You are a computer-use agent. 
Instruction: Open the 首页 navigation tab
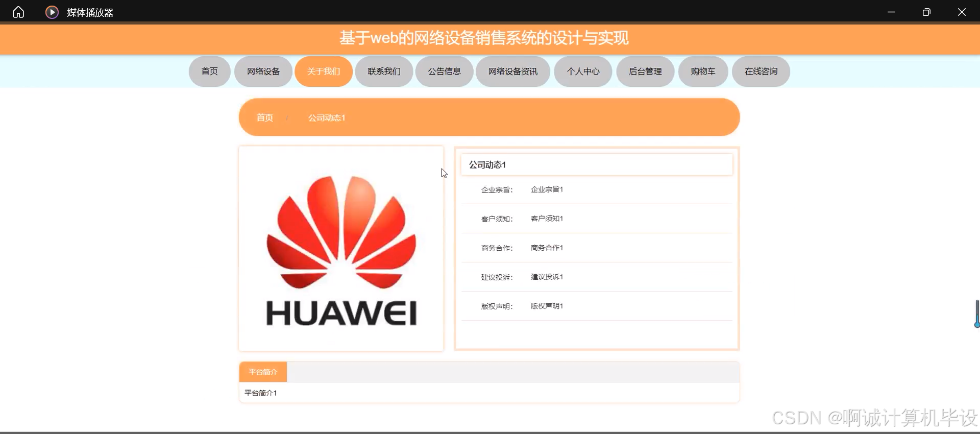click(x=209, y=71)
